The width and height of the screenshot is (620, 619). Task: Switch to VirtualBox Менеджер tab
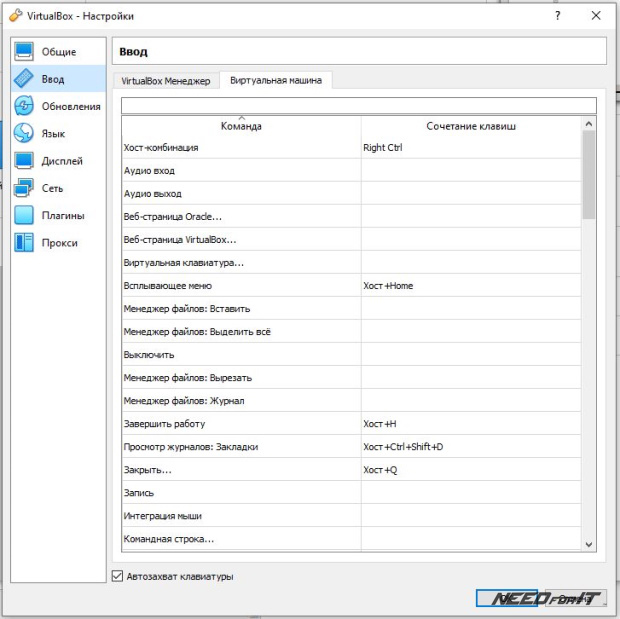click(166, 81)
